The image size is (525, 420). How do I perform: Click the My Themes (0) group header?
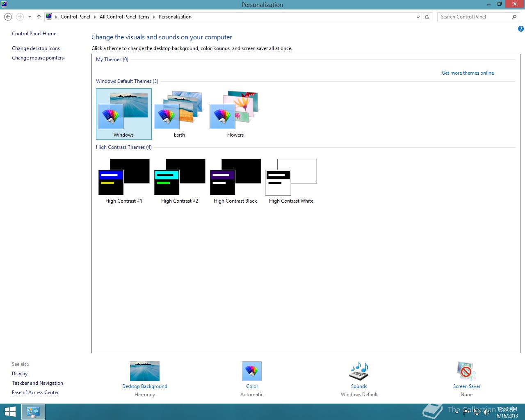point(112,59)
